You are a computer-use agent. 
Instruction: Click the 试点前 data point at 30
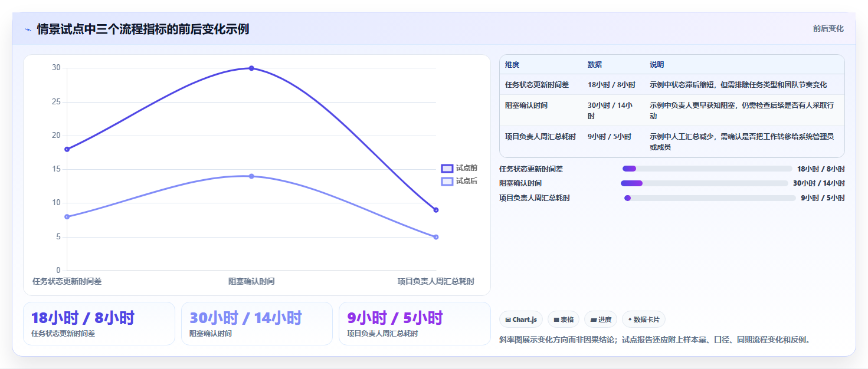click(x=251, y=68)
